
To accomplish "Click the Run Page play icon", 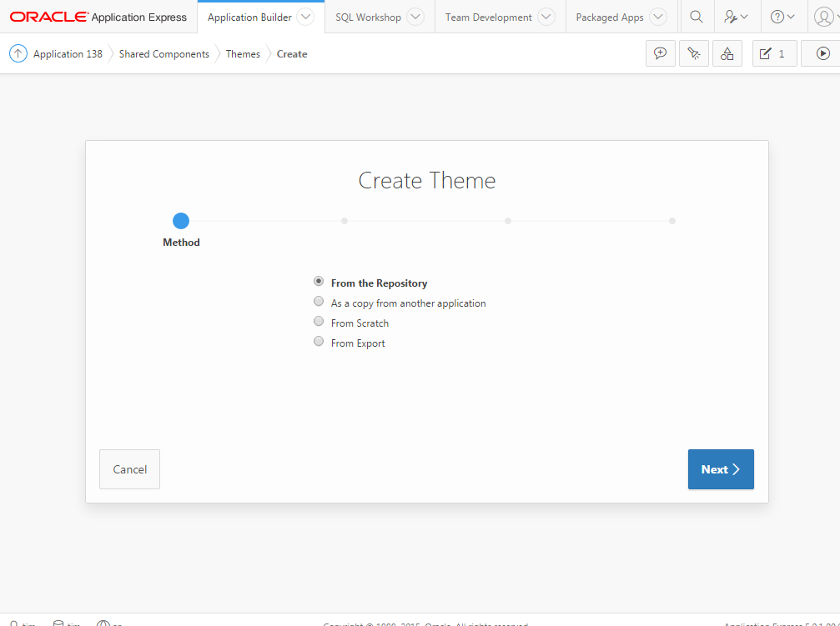I will tap(822, 53).
